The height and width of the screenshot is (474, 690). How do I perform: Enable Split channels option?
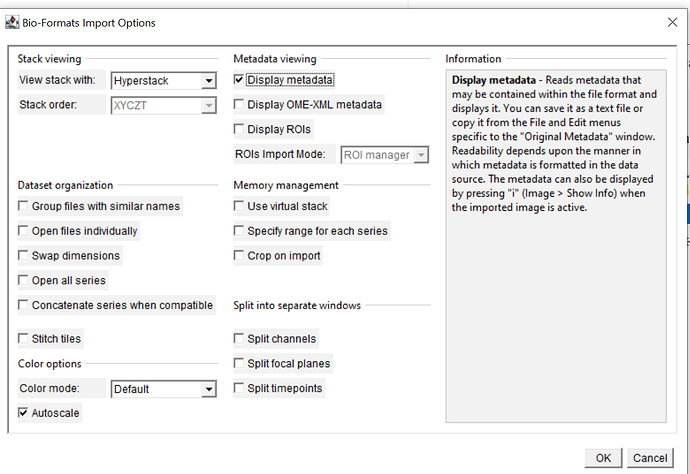pos(239,339)
